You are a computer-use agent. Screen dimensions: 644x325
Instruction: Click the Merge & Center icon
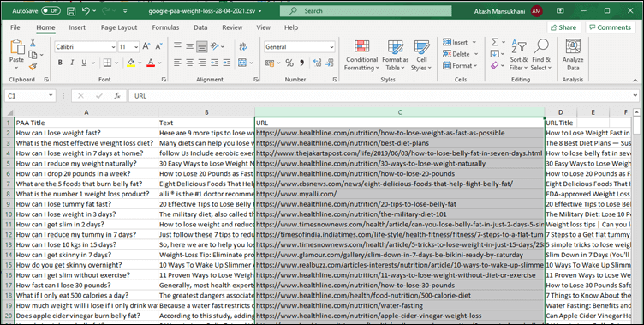point(242,63)
